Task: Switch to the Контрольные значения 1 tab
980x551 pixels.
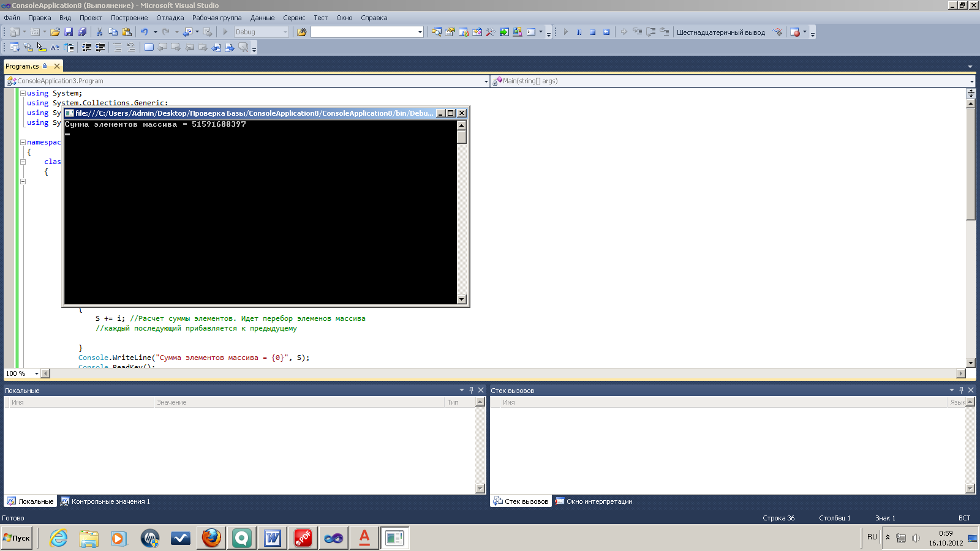Action: (x=105, y=501)
